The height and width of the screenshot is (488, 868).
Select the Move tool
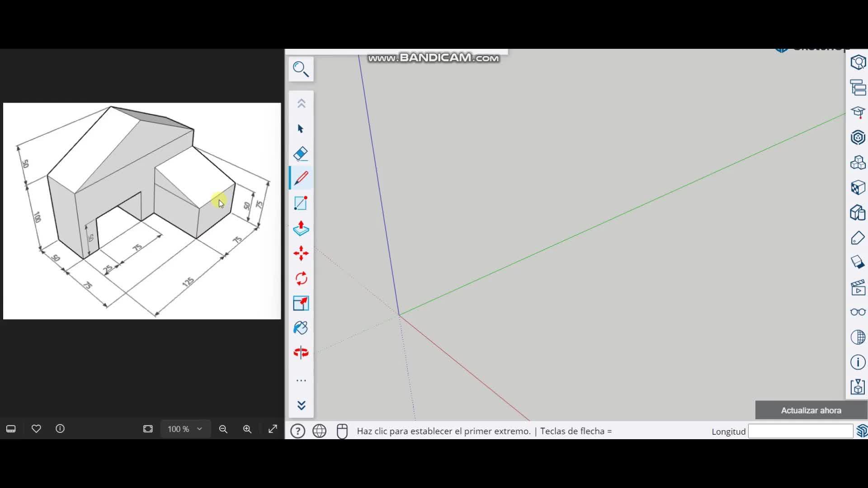click(x=301, y=253)
